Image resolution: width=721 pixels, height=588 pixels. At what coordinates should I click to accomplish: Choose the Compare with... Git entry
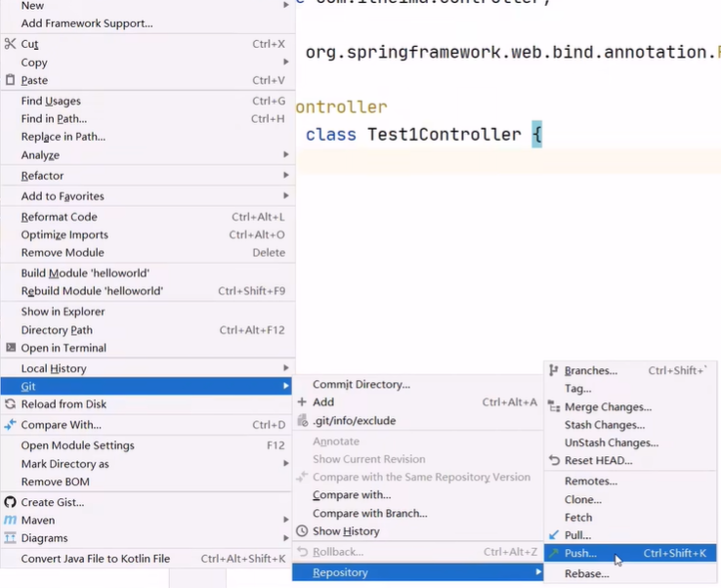(417, 495)
